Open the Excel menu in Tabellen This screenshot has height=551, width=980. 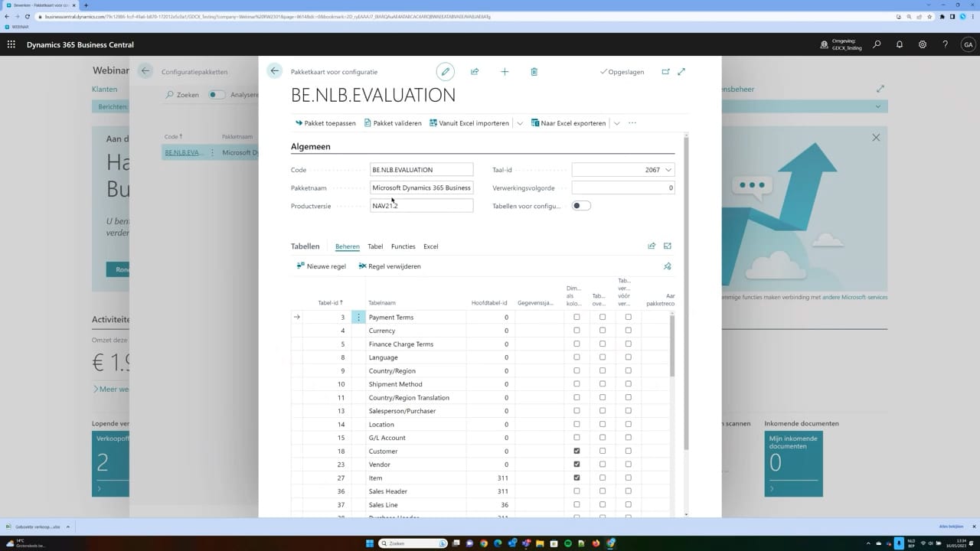tap(431, 246)
